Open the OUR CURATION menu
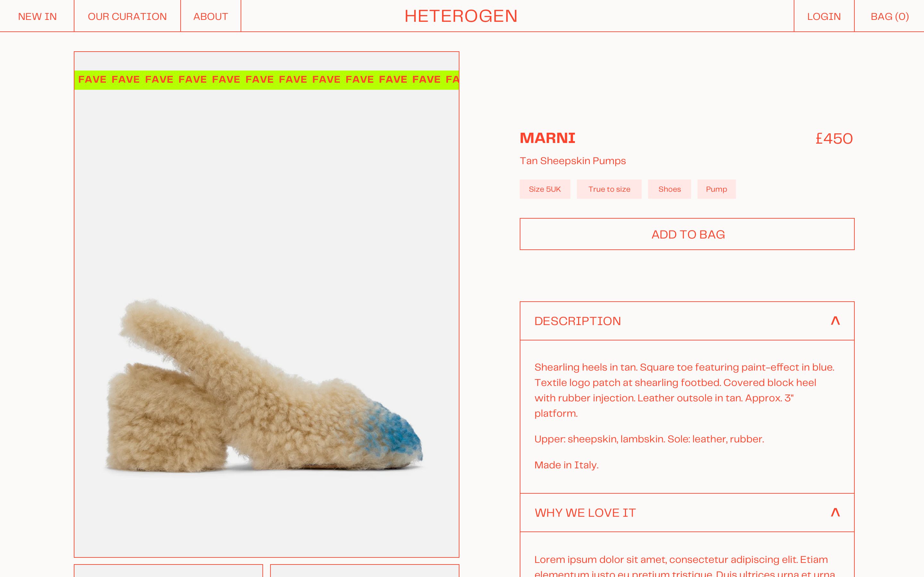The width and height of the screenshot is (924, 577). (127, 16)
